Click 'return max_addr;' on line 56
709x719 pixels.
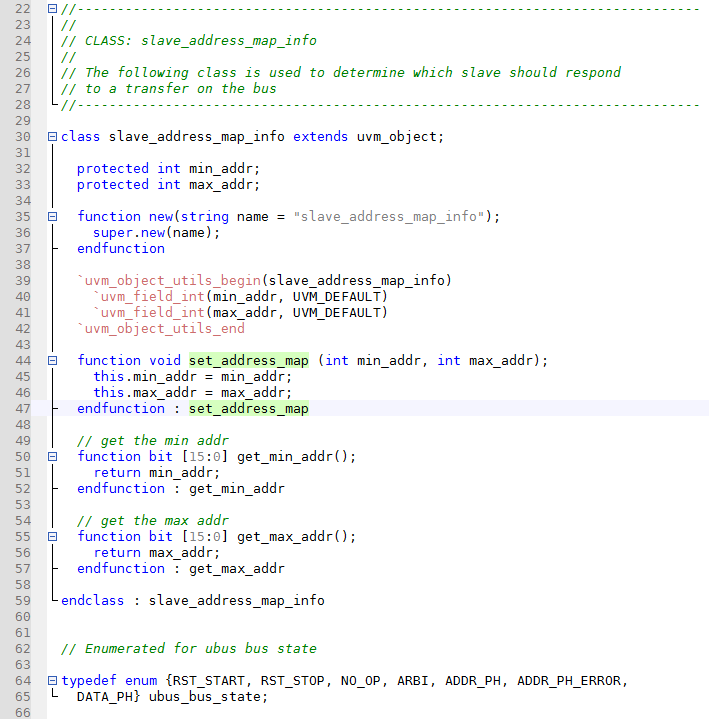point(157,553)
